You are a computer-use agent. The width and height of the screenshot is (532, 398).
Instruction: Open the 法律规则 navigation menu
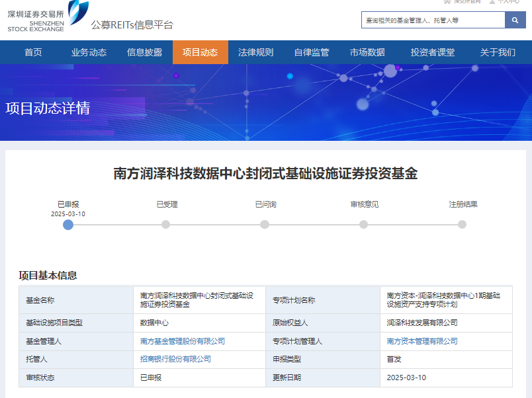pyautogui.click(x=255, y=53)
